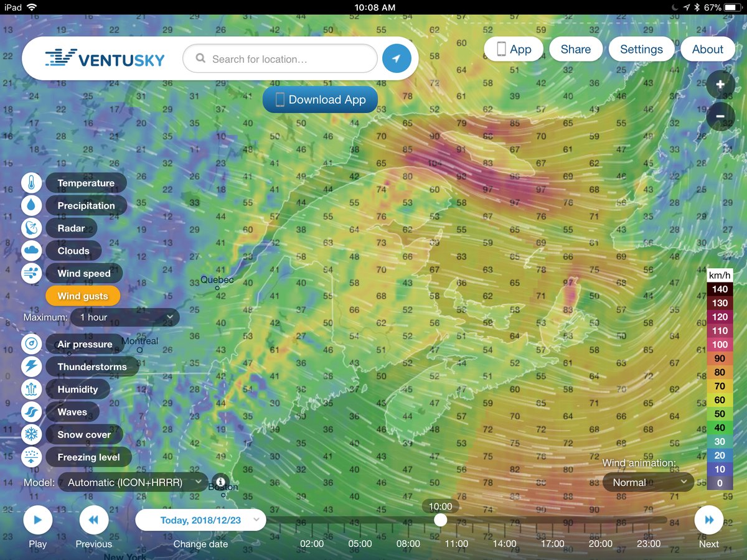Click the thermometer Temperature icon
The image size is (747, 560).
tap(32, 183)
